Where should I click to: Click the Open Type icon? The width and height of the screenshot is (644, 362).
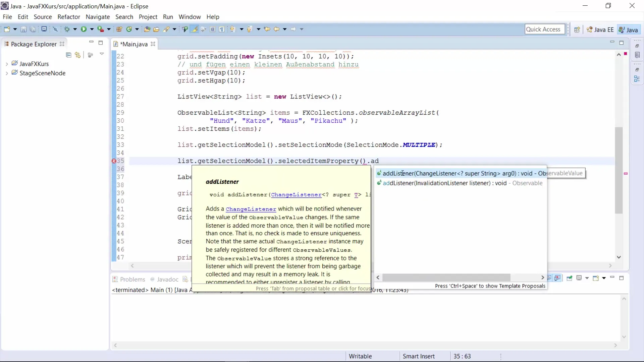point(147,29)
